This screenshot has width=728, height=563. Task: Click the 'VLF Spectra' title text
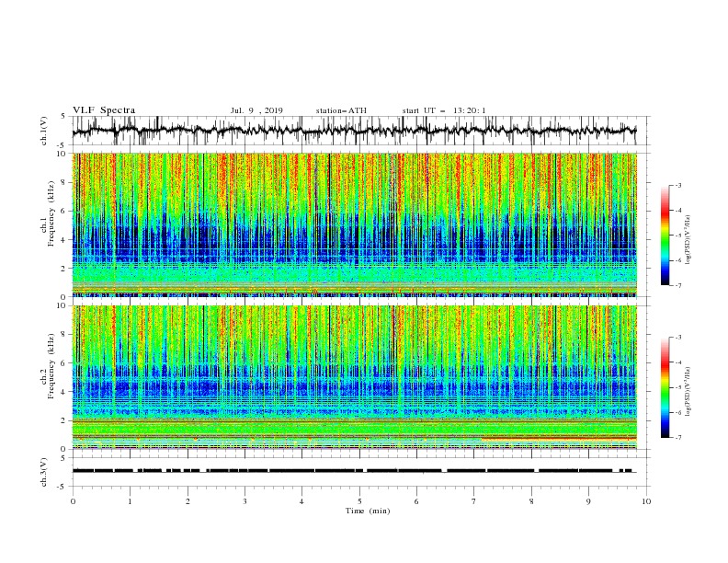[104, 110]
